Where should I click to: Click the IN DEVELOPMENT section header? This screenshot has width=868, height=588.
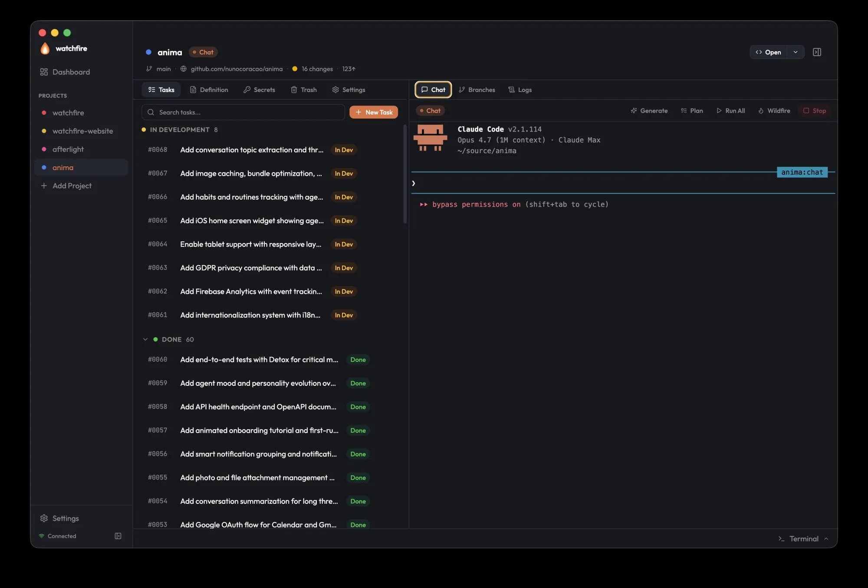click(x=180, y=130)
